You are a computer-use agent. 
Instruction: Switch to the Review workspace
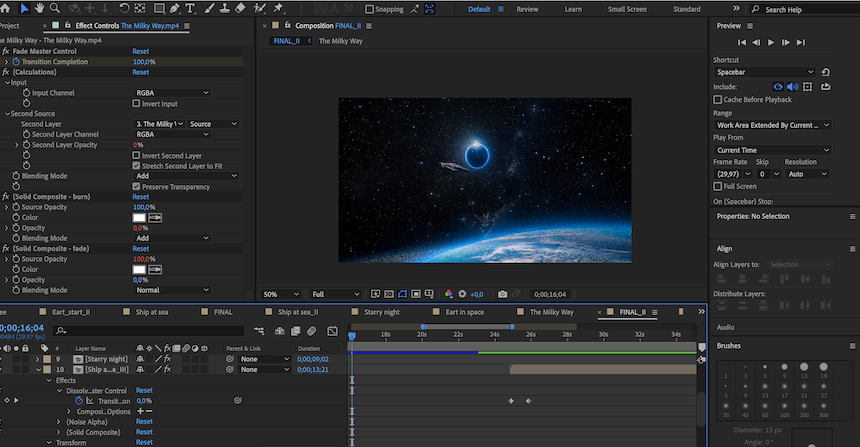[x=527, y=9]
